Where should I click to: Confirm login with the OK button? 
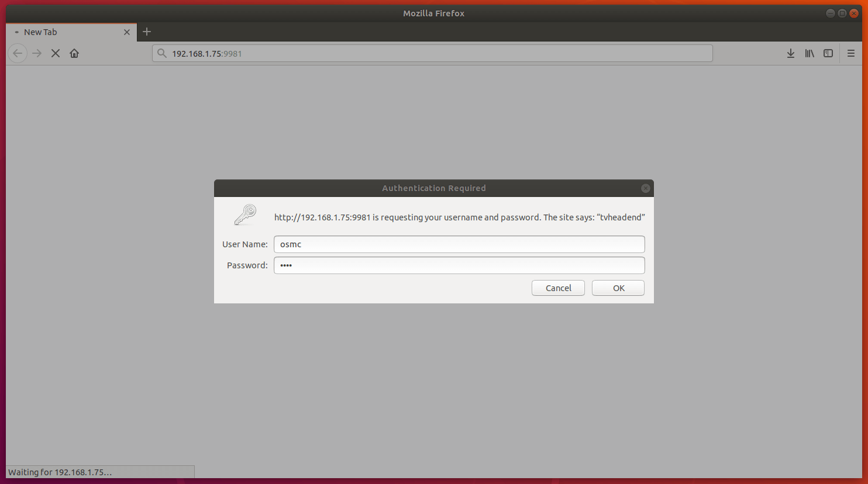pyautogui.click(x=618, y=288)
